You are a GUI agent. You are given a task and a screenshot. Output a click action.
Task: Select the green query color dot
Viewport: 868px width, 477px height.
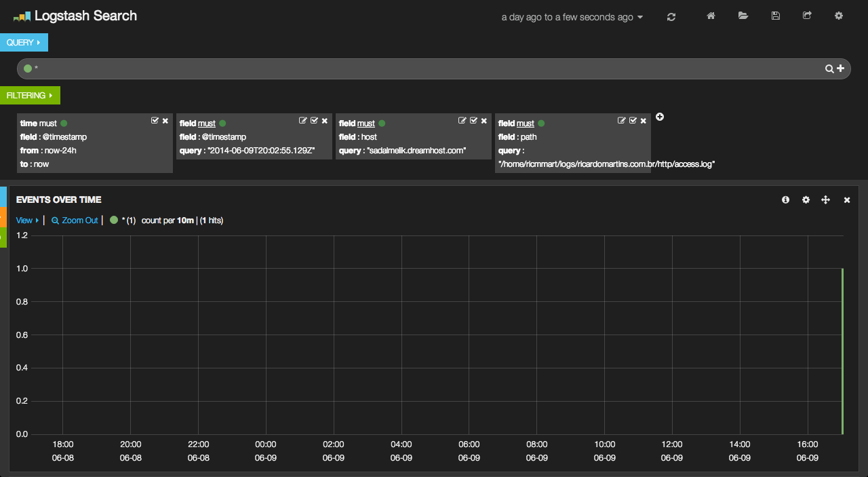pyautogui.click(x=27, y=68)
